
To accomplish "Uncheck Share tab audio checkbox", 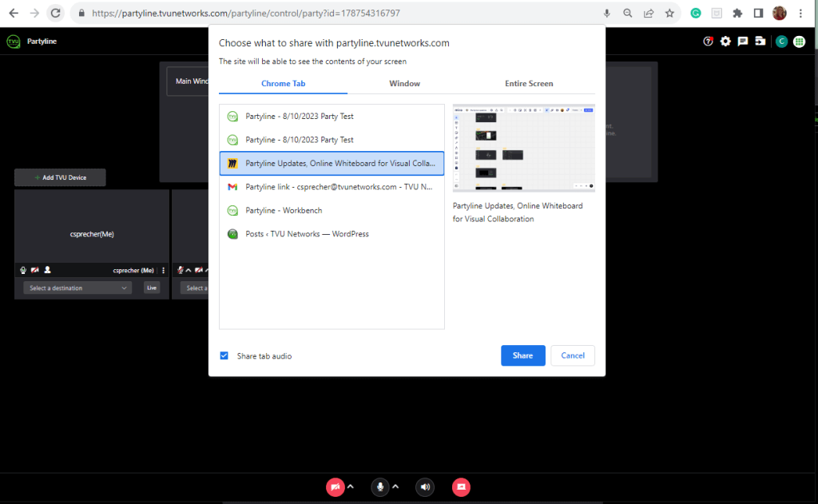I will tap(224, 355).
